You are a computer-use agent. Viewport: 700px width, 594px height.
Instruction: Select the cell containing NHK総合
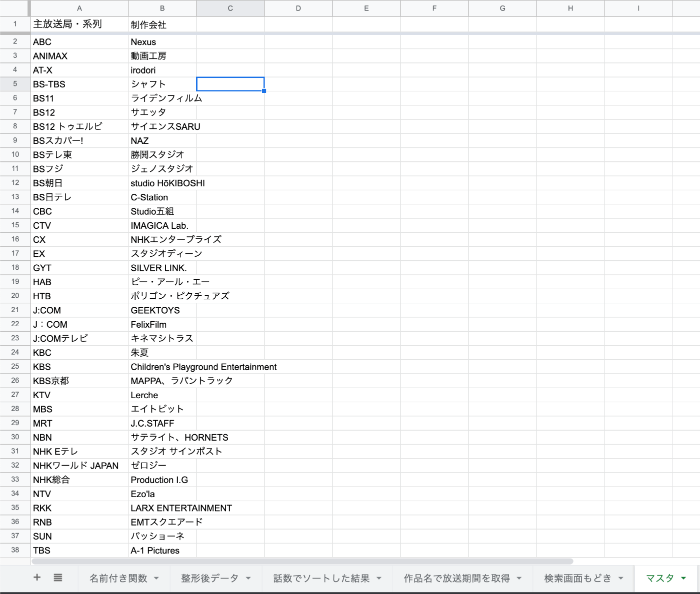[79, 480]
